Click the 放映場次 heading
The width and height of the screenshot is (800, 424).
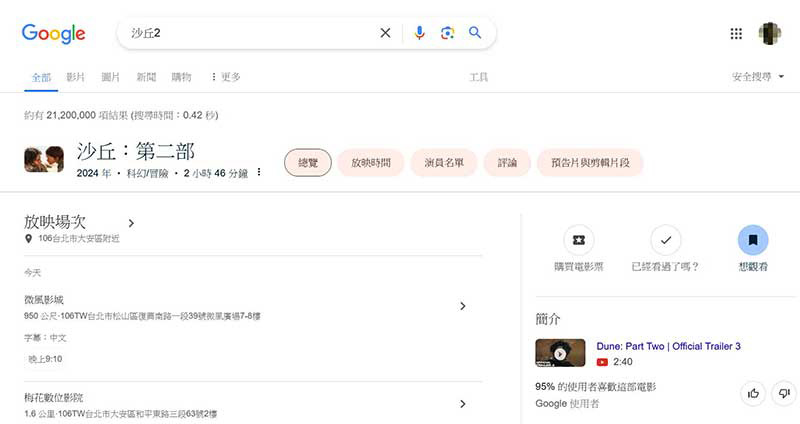55,222
